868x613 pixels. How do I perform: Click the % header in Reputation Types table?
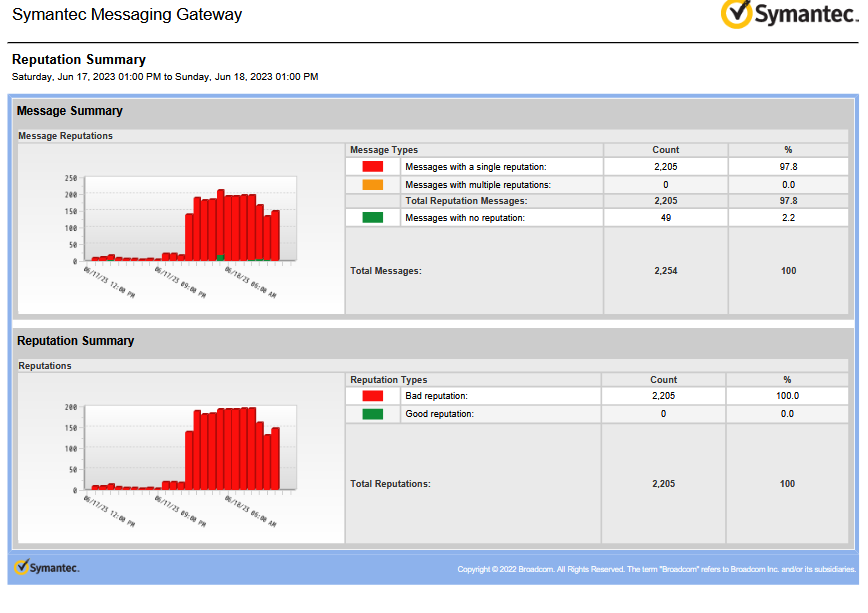tap(787, 379)
